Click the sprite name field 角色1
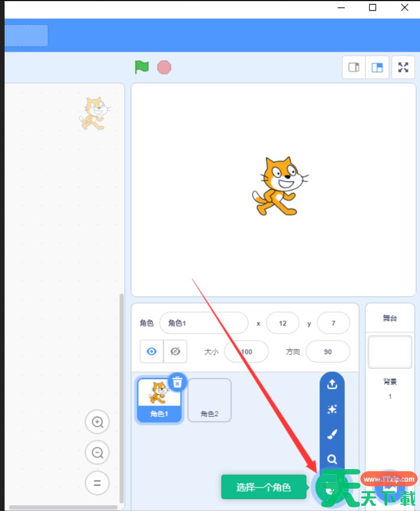The width and height of the screenshot is (420, 511). [204, 323]
